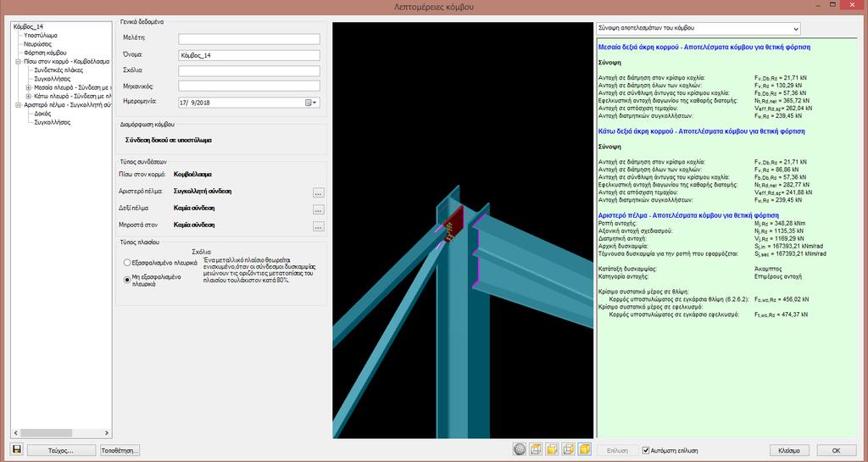Click the Όνομα field containing Κόμβος_14
868x462 pixels.
pos(249,55)
